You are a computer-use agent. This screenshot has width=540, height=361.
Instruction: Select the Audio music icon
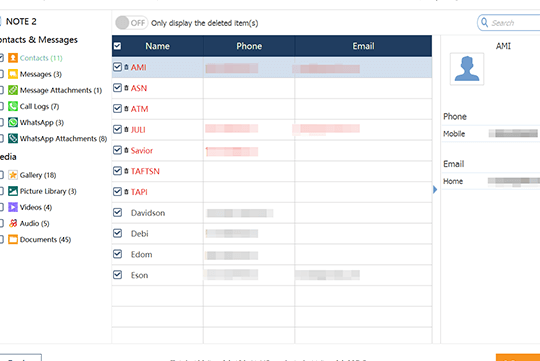(13, 223)
